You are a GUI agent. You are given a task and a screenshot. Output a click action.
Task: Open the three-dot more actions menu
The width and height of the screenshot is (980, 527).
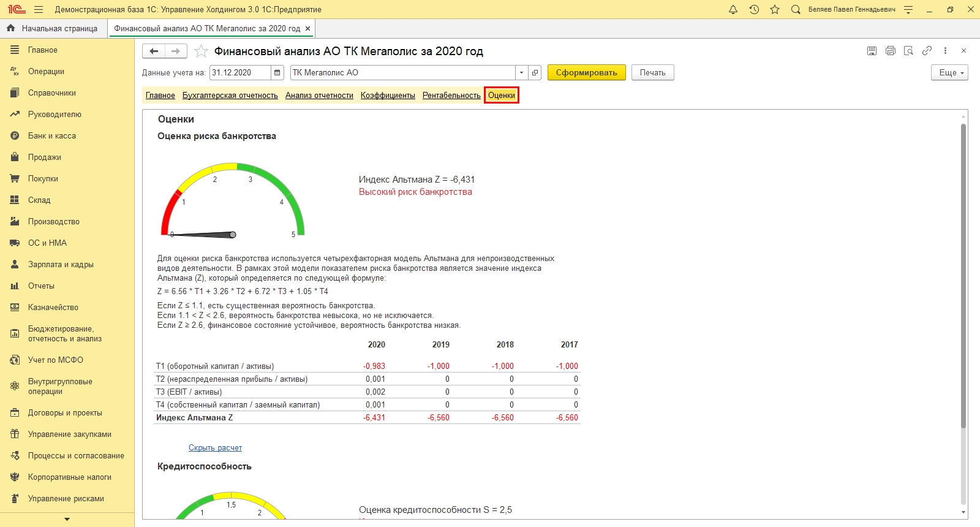[946, 51]
